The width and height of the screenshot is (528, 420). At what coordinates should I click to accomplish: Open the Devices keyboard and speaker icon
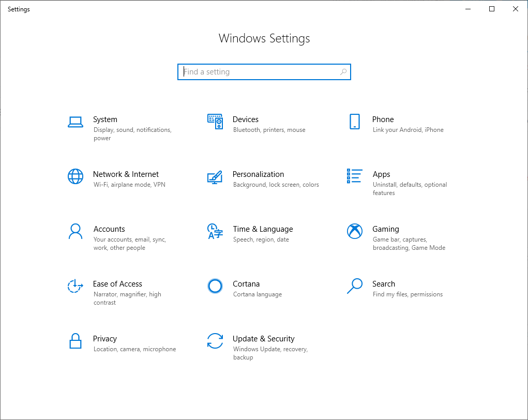215,122
